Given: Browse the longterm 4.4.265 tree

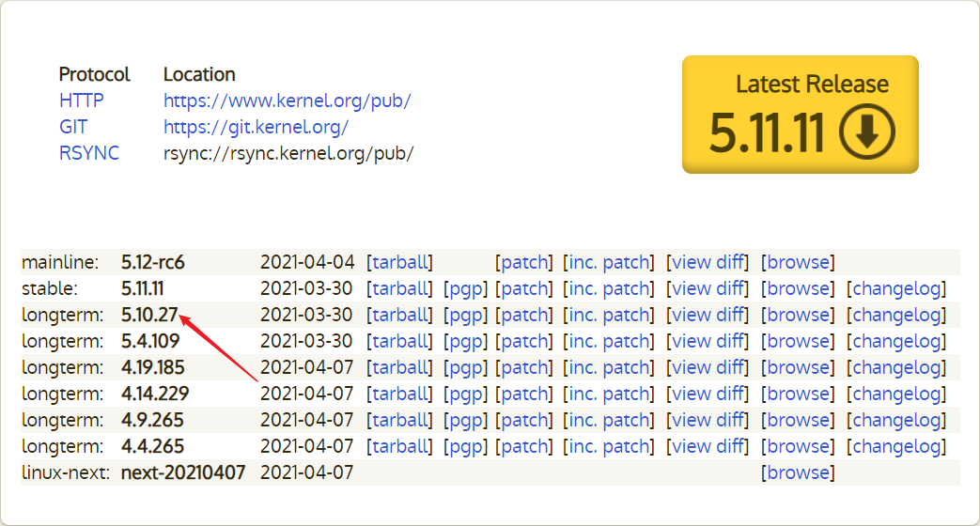Looking at the screenshot, I should [798, 447].
